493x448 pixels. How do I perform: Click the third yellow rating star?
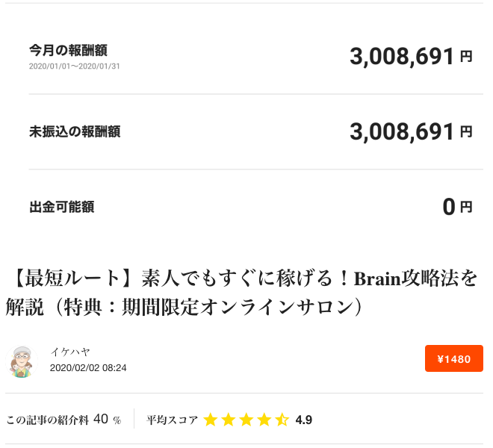(246, 420)
